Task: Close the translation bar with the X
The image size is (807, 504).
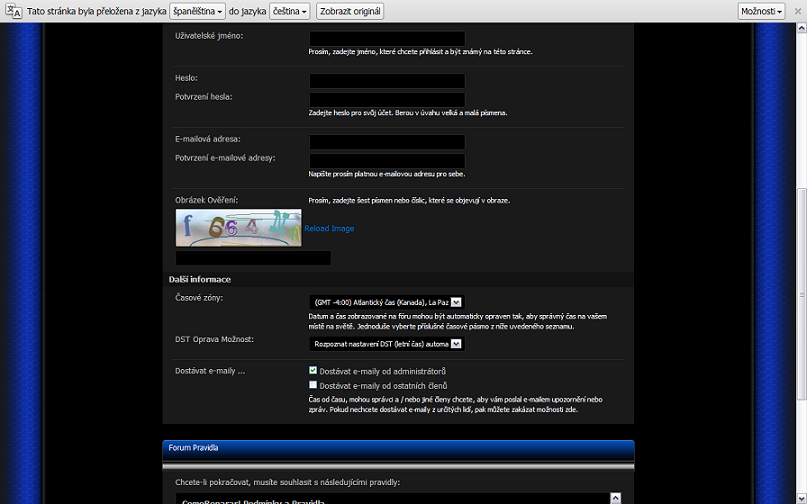Action: [x=797, y=11]
